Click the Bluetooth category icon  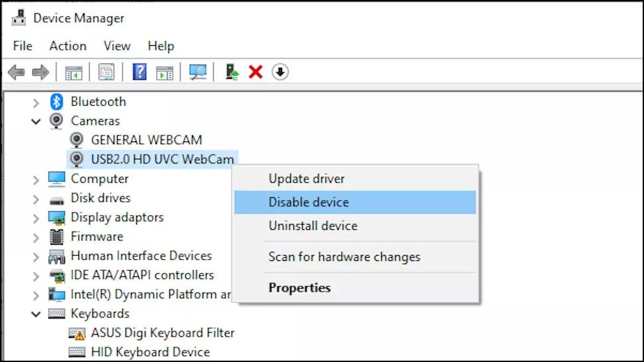pos(56,102)
